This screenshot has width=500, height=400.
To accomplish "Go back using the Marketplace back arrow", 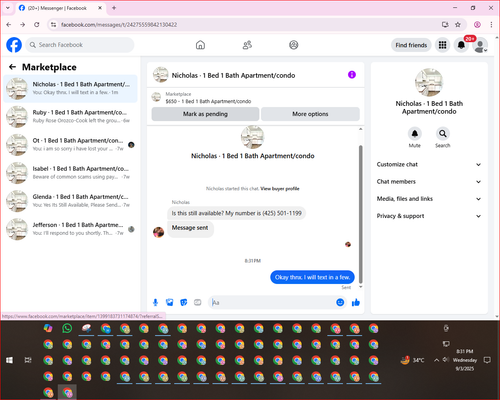I will 12,67.
